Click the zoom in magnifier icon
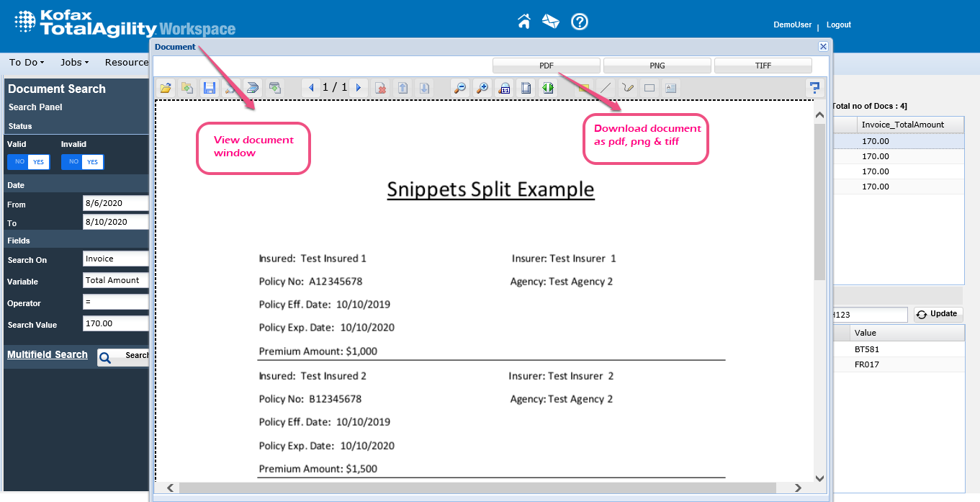This screenshot has width=980, height=502. tap(482, 88)
